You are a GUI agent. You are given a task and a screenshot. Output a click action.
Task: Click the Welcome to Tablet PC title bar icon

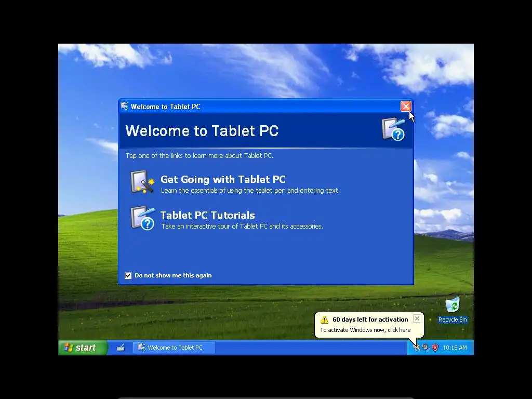point(125,106)
